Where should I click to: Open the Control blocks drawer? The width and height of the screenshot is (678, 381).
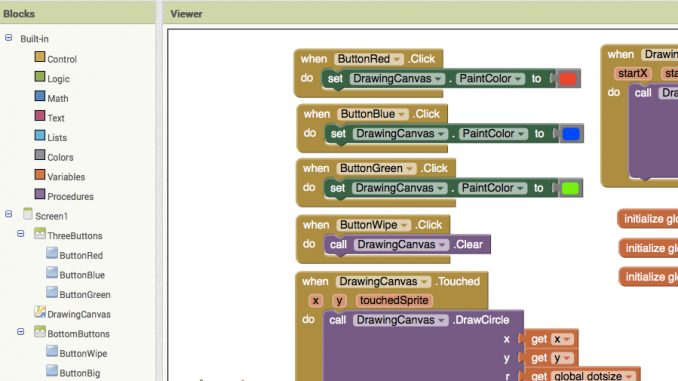pos(55,58)
